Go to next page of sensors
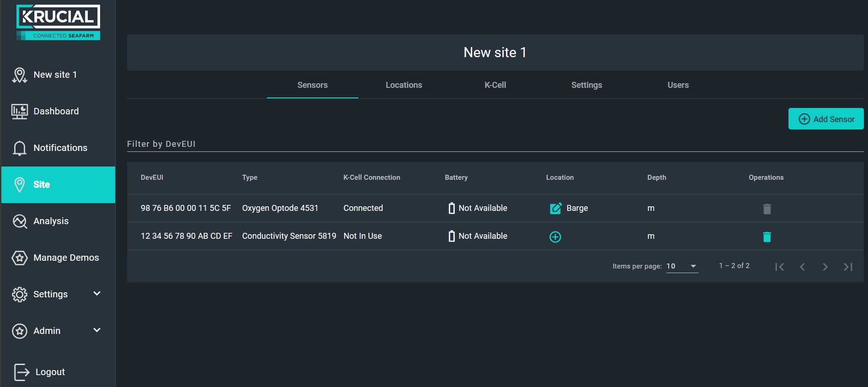Viewport: 868px width, 387px height. [825, 267]
